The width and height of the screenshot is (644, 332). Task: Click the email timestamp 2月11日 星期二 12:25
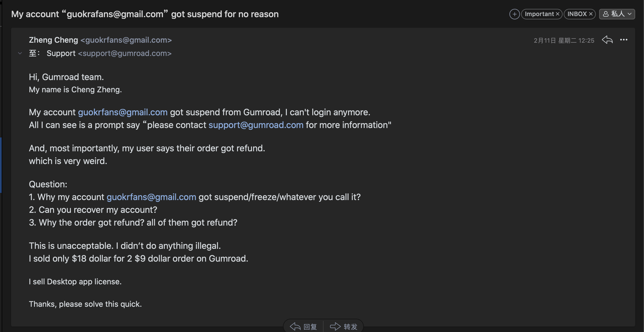[x=564, y=40]
